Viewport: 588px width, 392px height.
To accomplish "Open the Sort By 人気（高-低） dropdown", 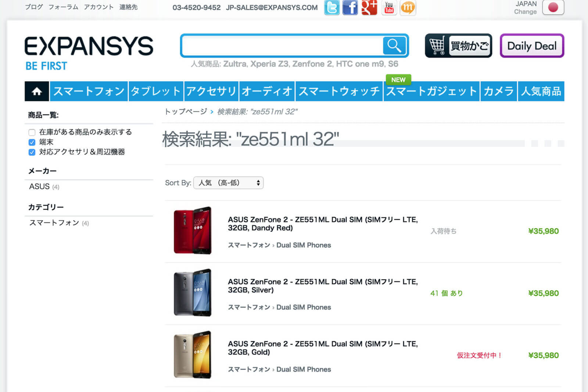I will pyautogui.click(x=228, y=183).
